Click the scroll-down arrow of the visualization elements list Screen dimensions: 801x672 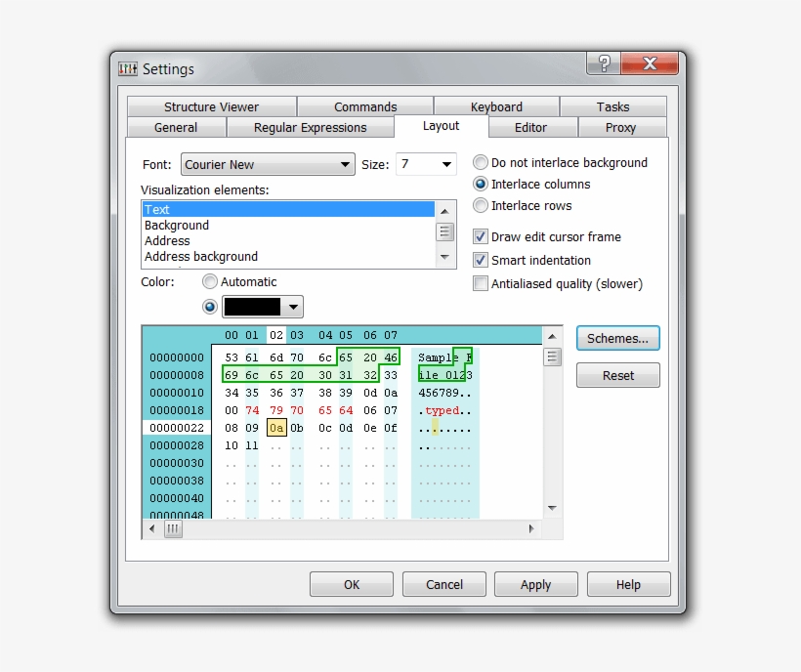tap(444, 257)
